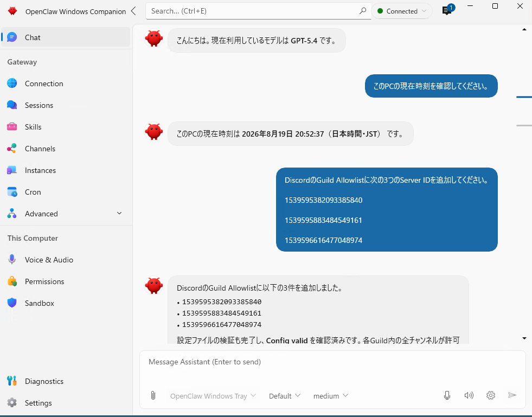Click bulleted ID 1539595883484549161 in assistant reply
This screenshot has width=532, height=417.
coord(222,313)
